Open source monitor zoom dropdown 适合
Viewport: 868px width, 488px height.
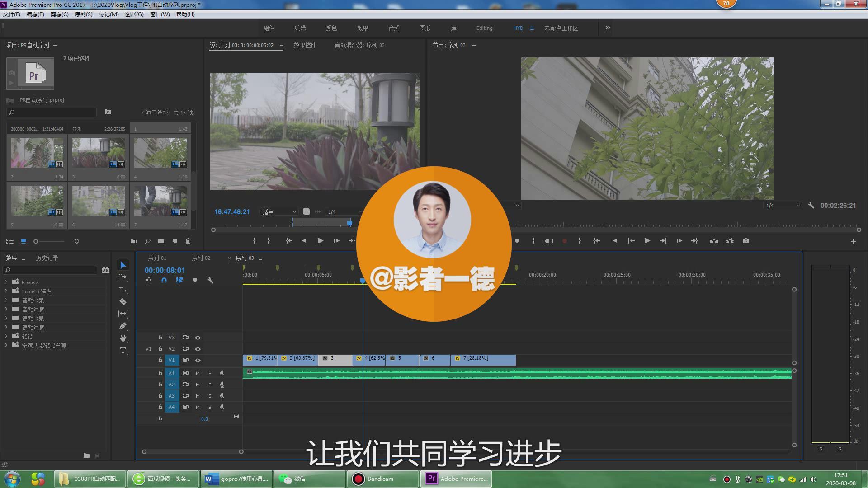[279, 212]
